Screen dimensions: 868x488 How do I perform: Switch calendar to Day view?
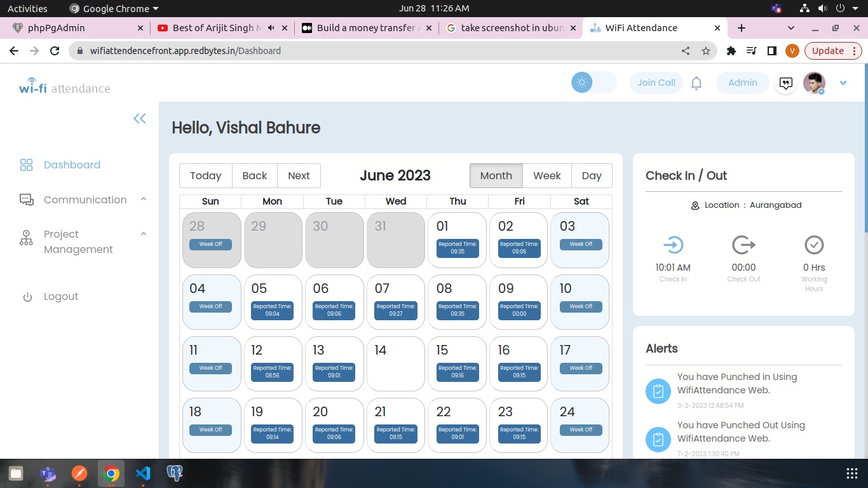(x=591, y=176)
